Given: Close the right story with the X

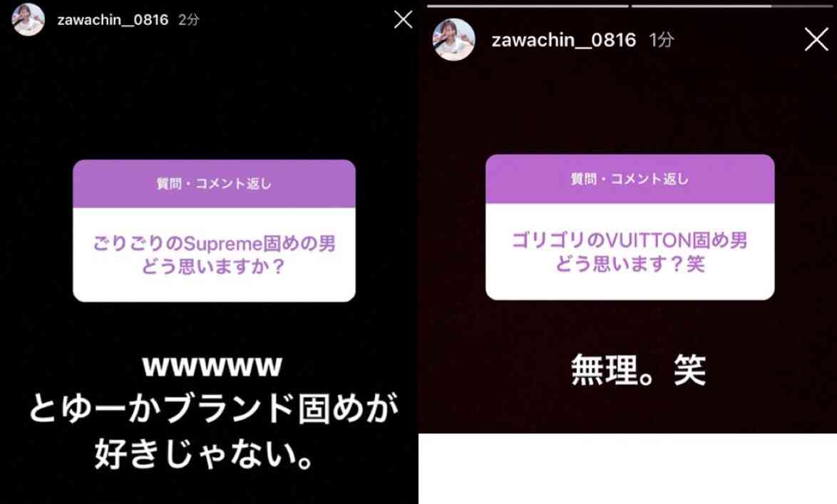Looking at the screenshot, I should [816, 39].
